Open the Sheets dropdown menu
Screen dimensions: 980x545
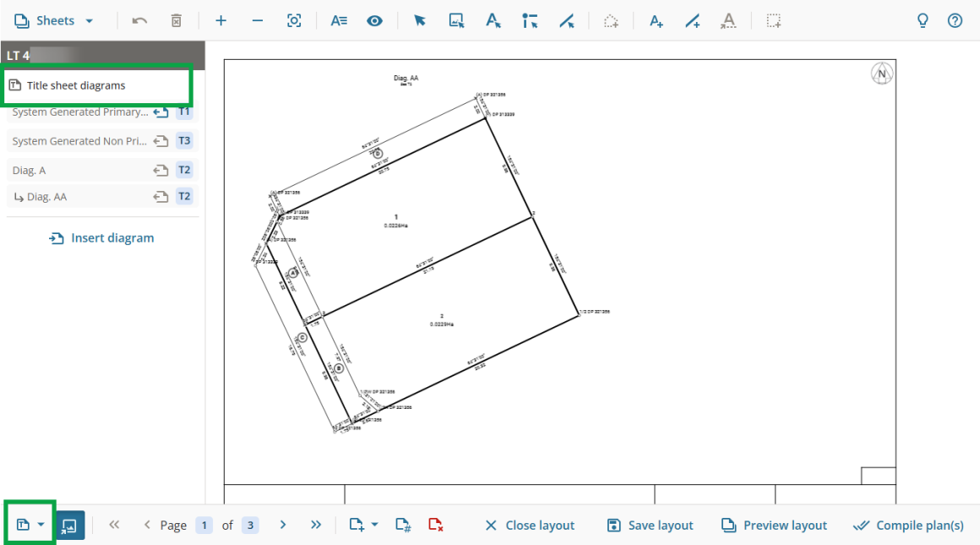tap(54, 20)
